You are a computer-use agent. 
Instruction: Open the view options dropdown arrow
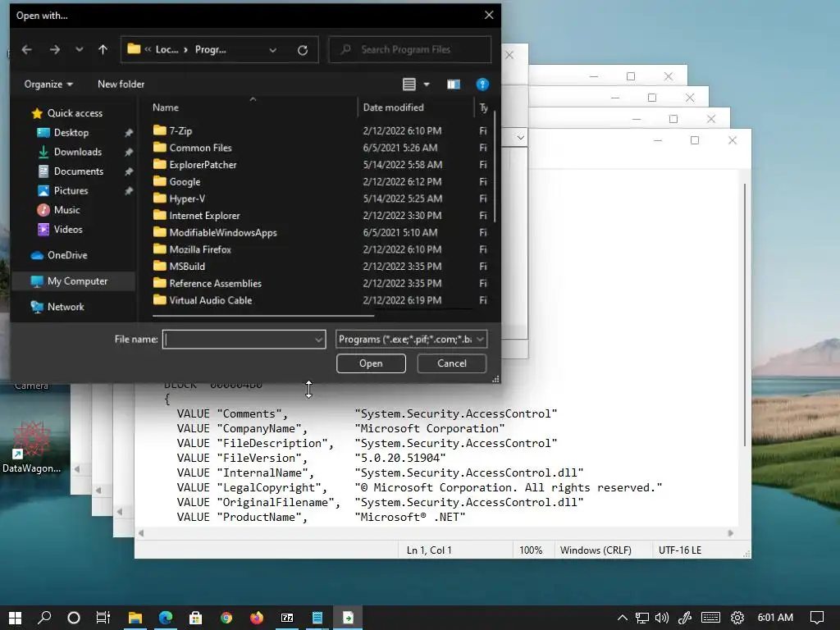click(427, 84)
